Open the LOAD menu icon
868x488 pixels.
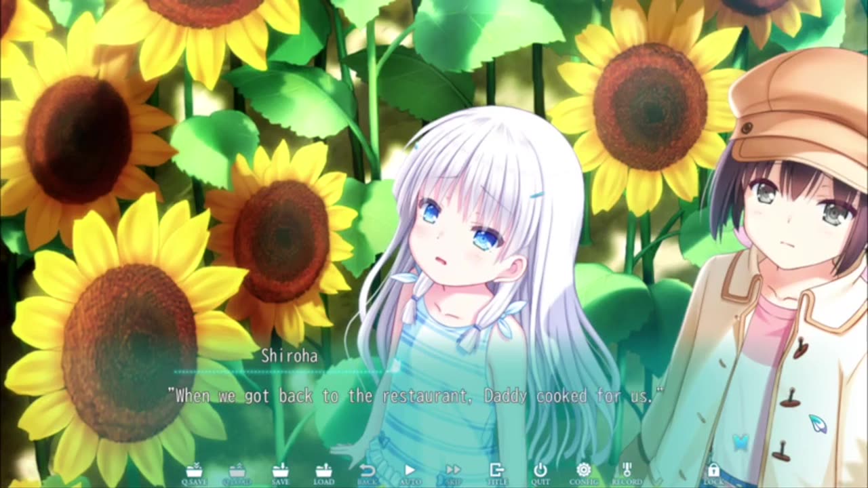coord(323,473)
